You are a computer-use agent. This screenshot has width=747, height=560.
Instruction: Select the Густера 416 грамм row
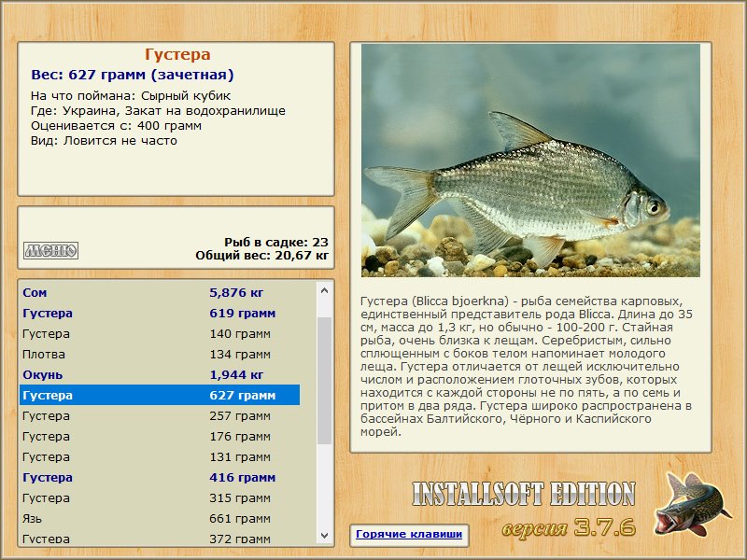click(160, 477)
